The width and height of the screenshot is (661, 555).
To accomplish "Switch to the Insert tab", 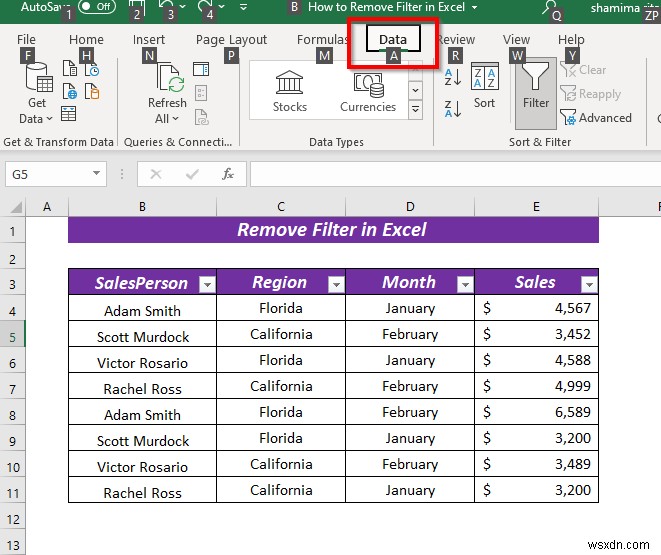I will click(148, 39).
